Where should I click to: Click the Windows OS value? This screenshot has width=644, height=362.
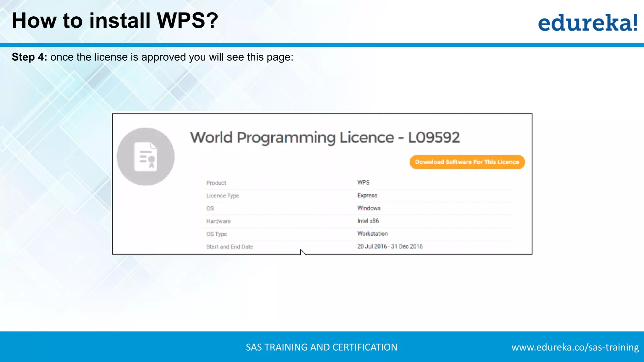369,208
